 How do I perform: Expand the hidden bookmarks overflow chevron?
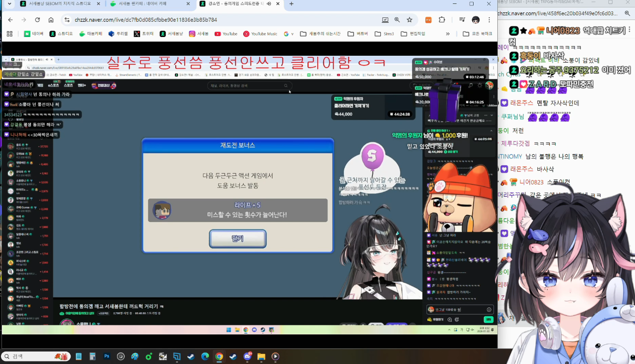448,34
